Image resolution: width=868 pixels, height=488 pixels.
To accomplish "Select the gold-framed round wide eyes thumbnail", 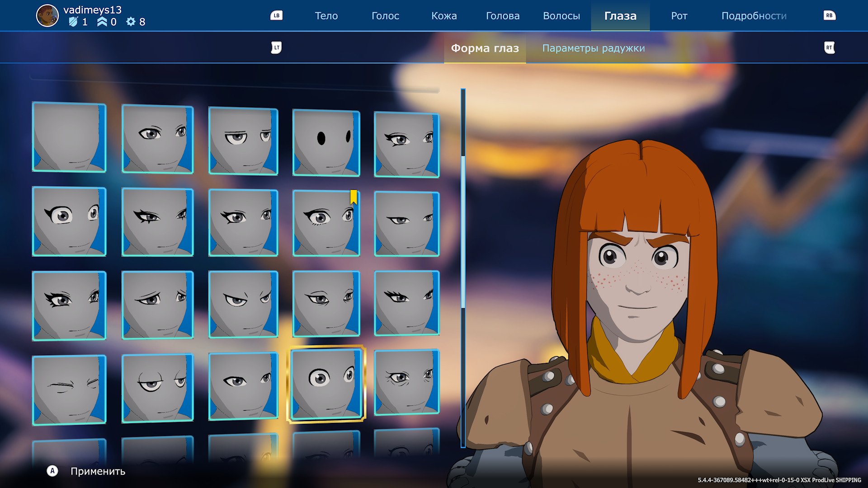I will click(x=326, y=384).
